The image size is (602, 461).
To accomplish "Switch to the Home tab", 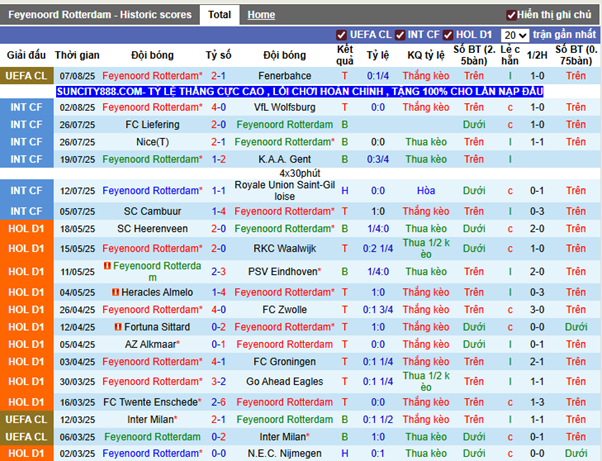I will point(261,15).
